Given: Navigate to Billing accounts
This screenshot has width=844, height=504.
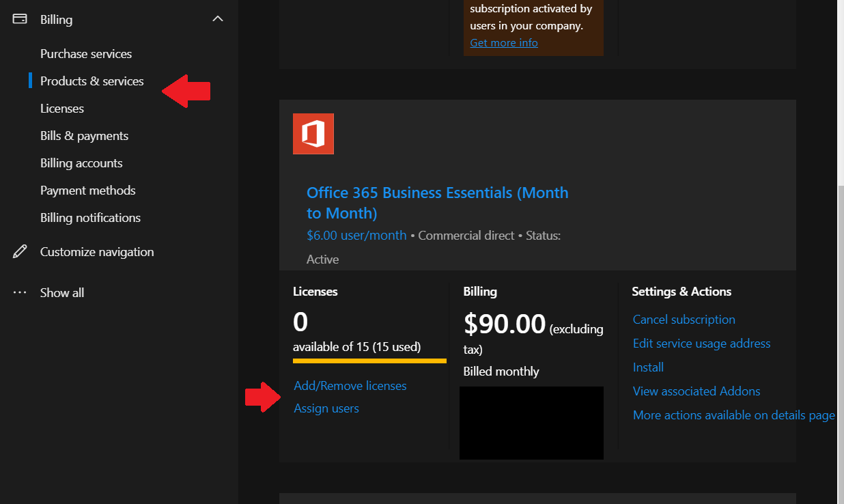Looking at the screenshot, I should tap(81, 163).
